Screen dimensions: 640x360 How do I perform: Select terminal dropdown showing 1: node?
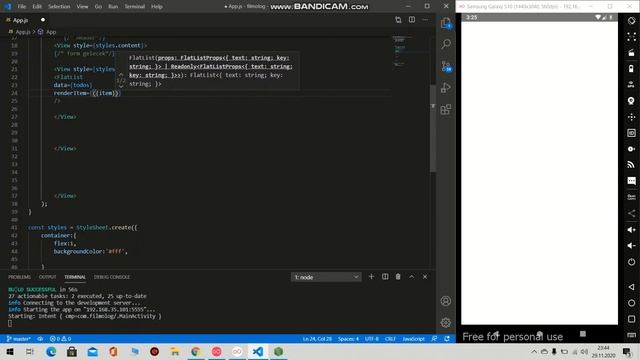(x=326, y=277)
